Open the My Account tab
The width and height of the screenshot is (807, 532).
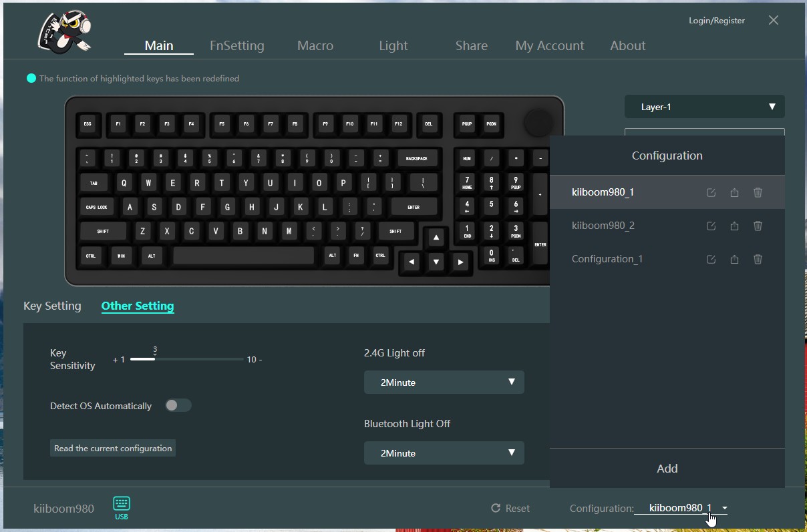(x=550, y=45)
